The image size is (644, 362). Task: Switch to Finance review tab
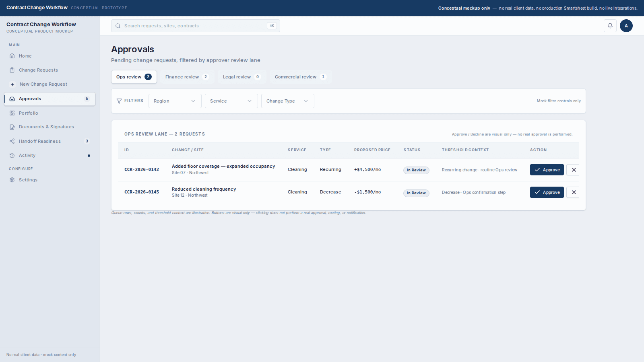[187, 77]
